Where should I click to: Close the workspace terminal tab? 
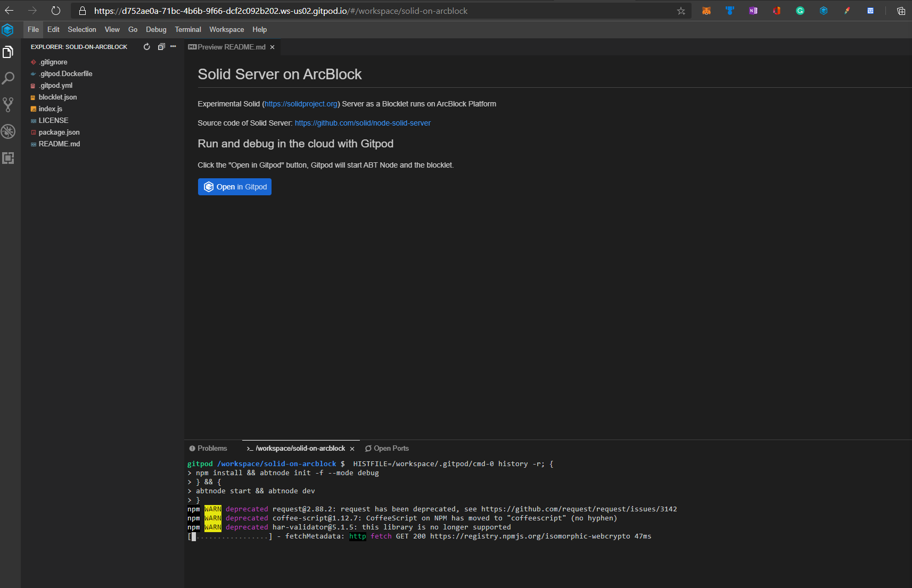tap(352, 449)
